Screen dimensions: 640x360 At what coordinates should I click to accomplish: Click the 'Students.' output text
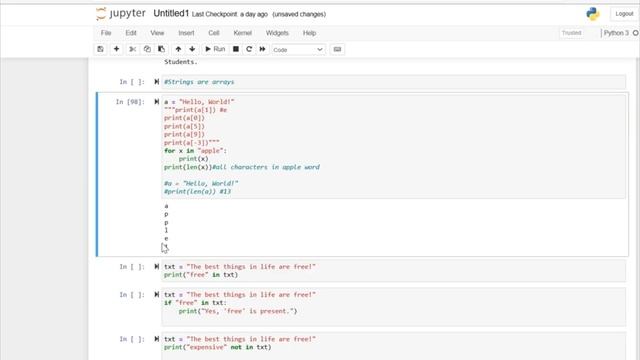coord(181,62)
